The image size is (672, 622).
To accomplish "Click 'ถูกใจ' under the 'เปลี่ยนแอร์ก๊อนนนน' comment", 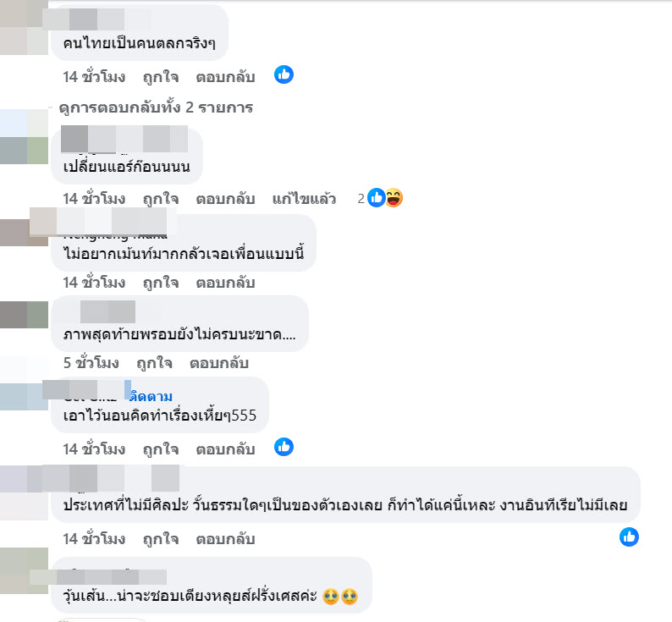I will pos(161,199).
